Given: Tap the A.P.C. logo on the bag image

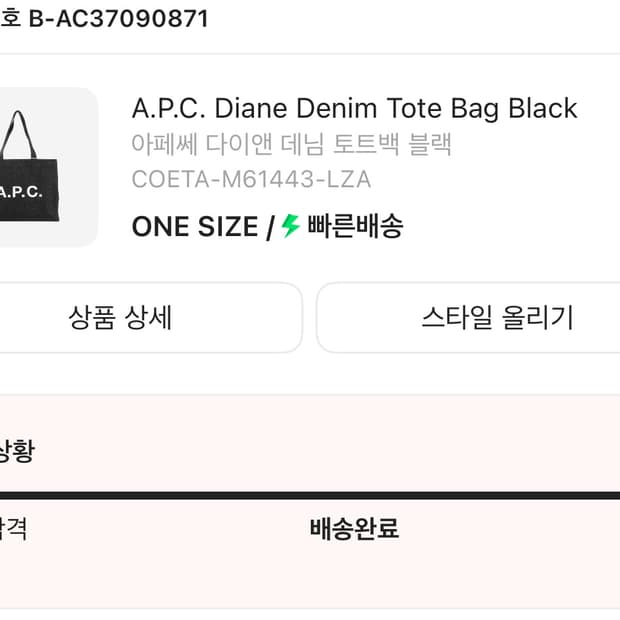Looking at the screenshot, I should pos(21,190).
